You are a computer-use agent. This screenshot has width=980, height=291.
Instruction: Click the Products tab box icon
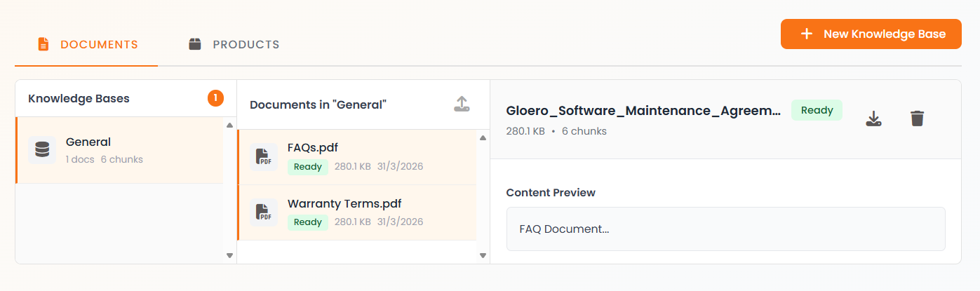click(x=195, y=44)
